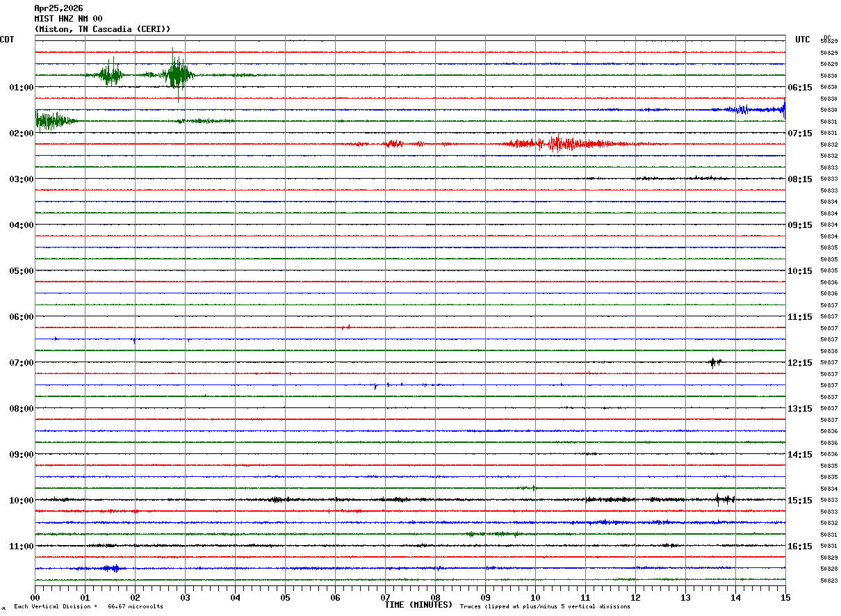Click the Each Vertical Division scale note
Viewport: 841px width, 616px height.
click(x=88, y=606)
